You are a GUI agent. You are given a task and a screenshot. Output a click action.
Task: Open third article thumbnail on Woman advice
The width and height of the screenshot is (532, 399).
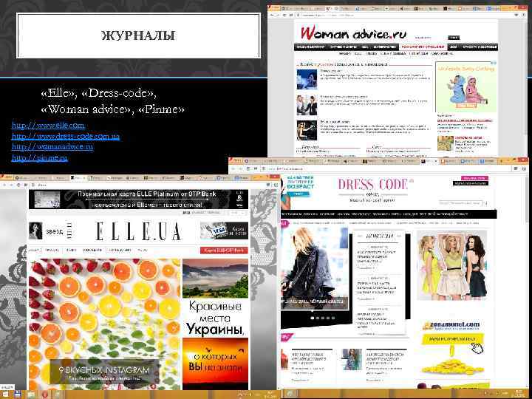pos(307,130)
